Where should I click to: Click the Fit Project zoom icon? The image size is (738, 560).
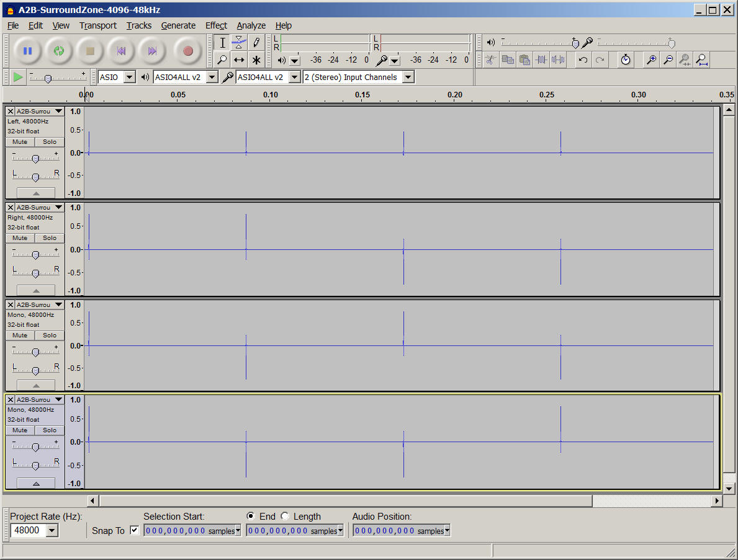coord(702,60)
